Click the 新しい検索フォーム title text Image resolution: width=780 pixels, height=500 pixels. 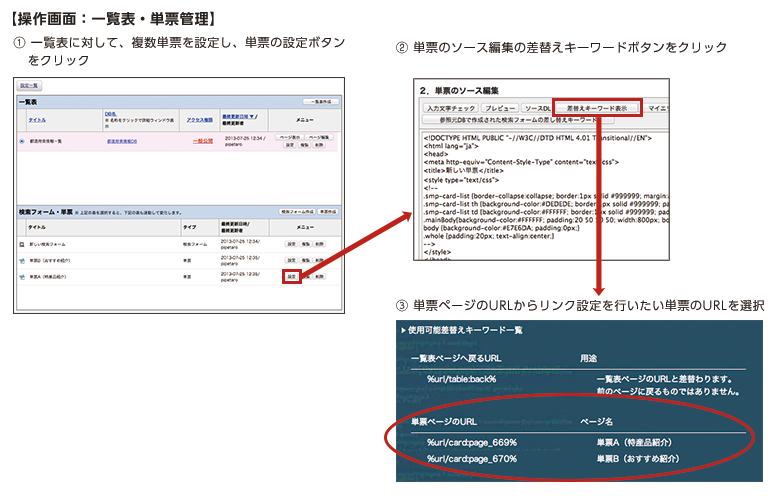(47, 244)
